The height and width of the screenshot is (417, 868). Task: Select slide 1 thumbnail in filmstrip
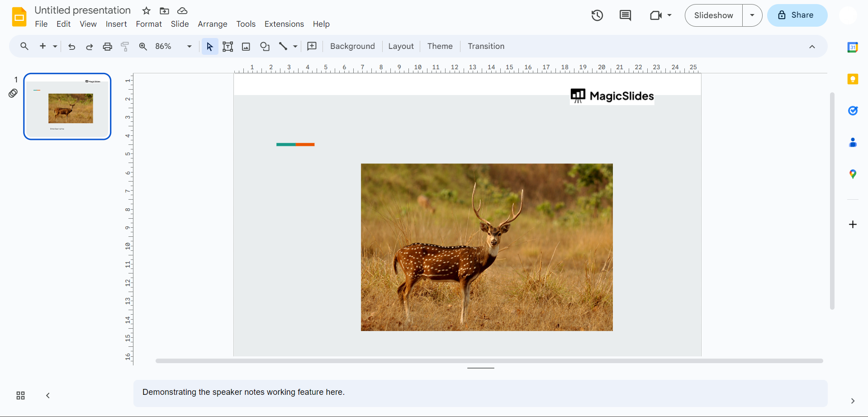(x=67, y=107)
